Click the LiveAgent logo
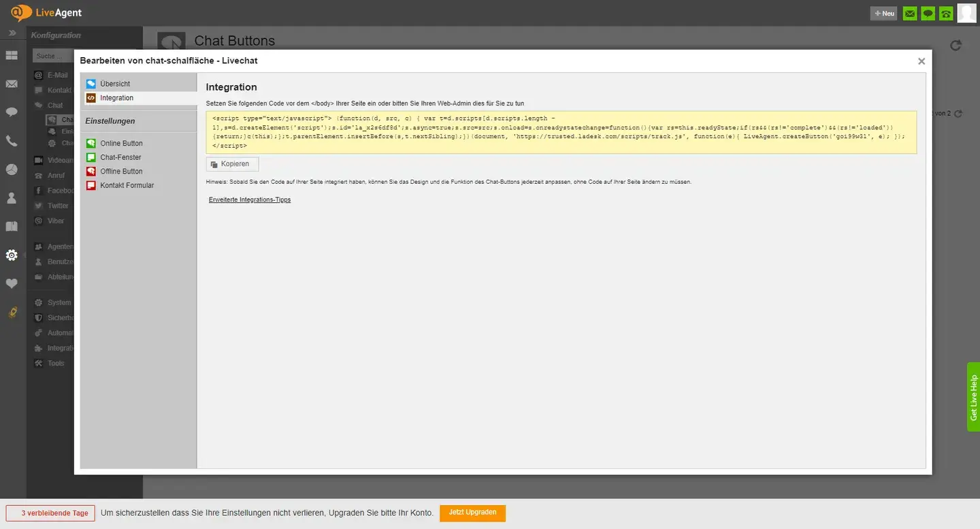 click(46, 13)
